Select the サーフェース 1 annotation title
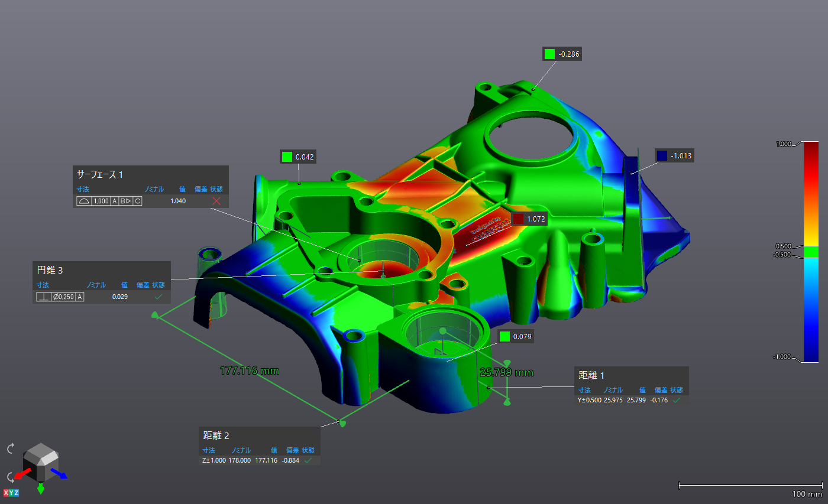Screen dimensions: 828x504 coord(100,175)
